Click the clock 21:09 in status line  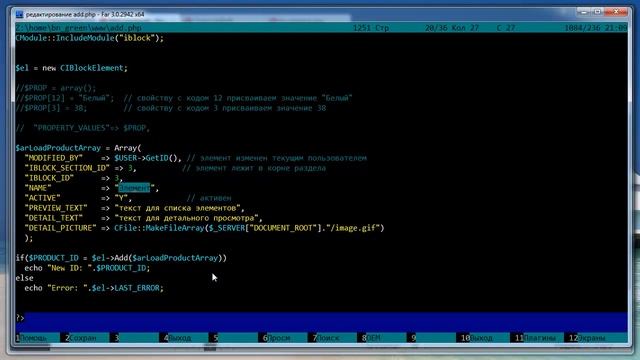coord(616,28)
